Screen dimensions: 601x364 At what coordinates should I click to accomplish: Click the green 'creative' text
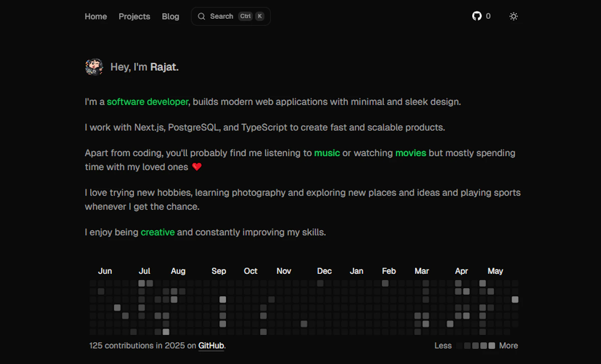[x=158, y=232]
